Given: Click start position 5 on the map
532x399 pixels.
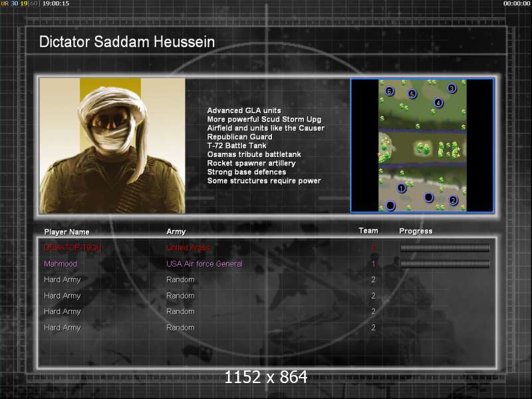Looking at the screenshot, I should click(x=412, y=94).
